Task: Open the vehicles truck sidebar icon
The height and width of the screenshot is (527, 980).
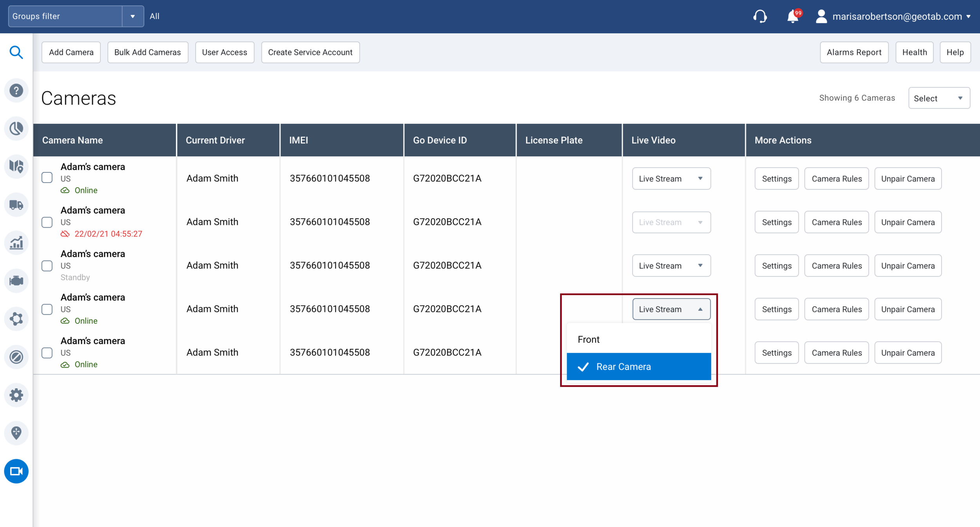Action: (x=16, y=205)
